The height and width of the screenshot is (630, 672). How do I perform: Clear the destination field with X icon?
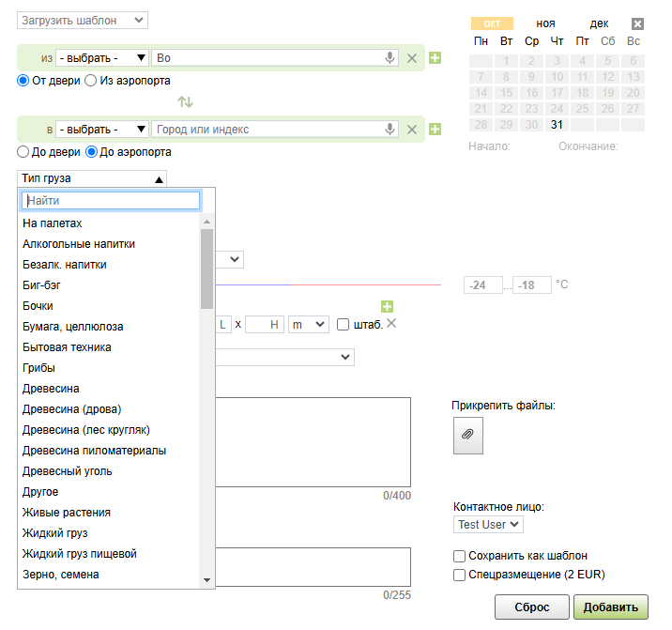coord(411,130)
